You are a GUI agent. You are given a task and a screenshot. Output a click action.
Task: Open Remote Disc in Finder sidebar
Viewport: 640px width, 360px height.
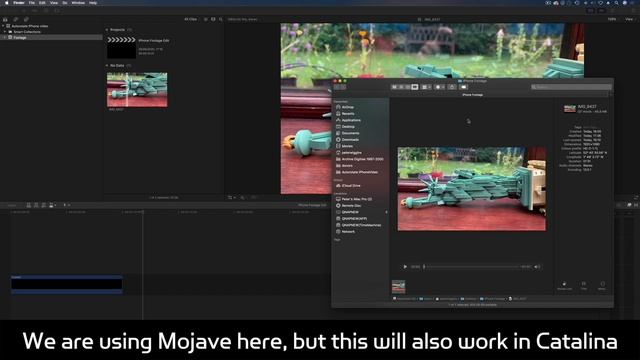[x=351, y=206]
